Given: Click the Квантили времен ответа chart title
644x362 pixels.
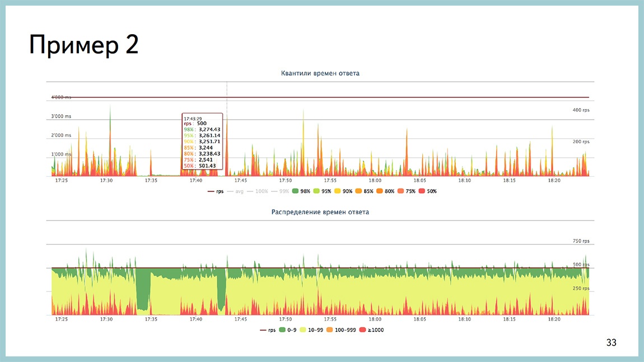Looking at the screenshot, I should pos(319,73).
